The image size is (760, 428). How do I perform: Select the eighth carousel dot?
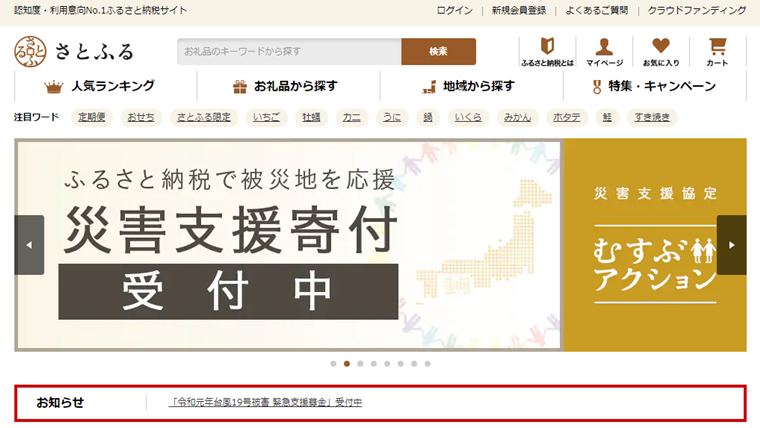(x=428, y=364)
